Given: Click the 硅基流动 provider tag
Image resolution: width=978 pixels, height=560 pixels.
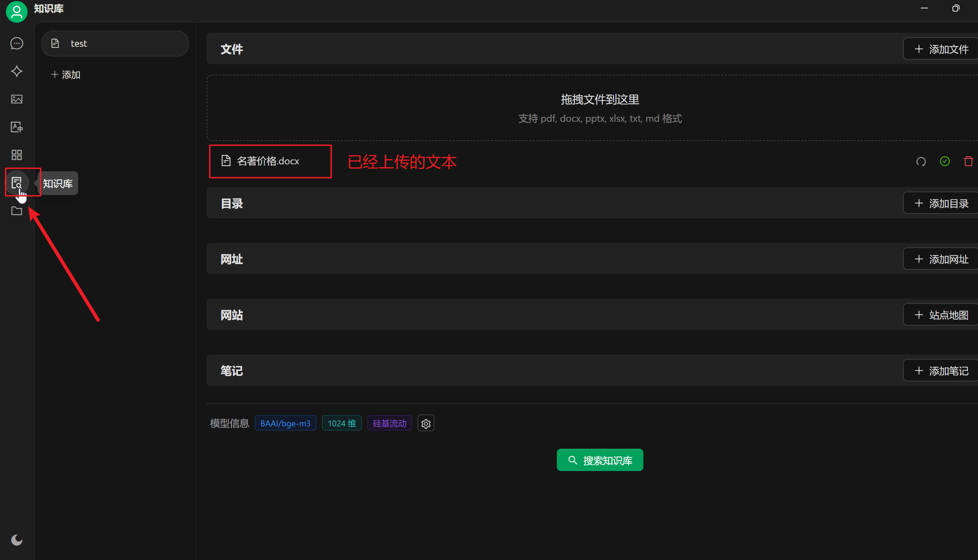Looking at the screenshot, I should 390,424.
